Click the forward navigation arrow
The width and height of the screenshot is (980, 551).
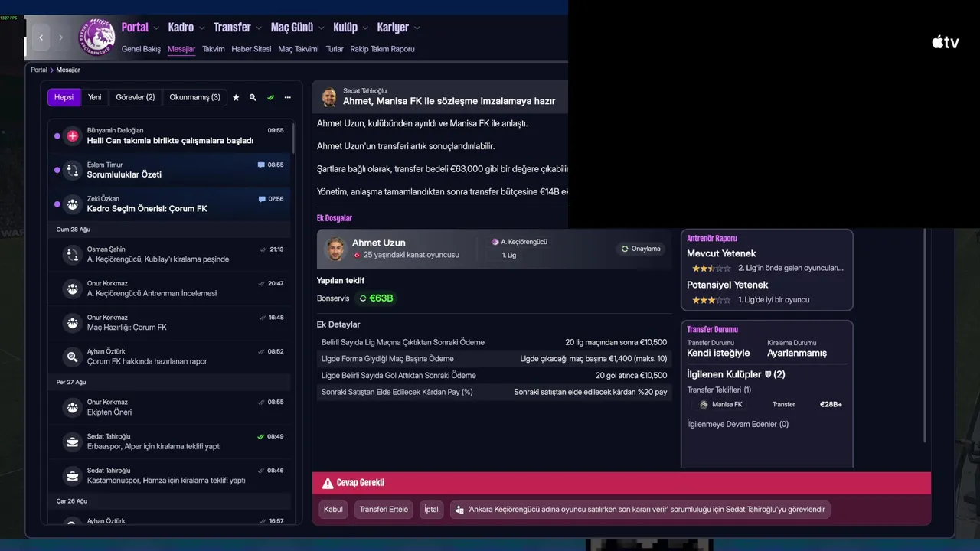pyautogui.click(x=60, y=37)
